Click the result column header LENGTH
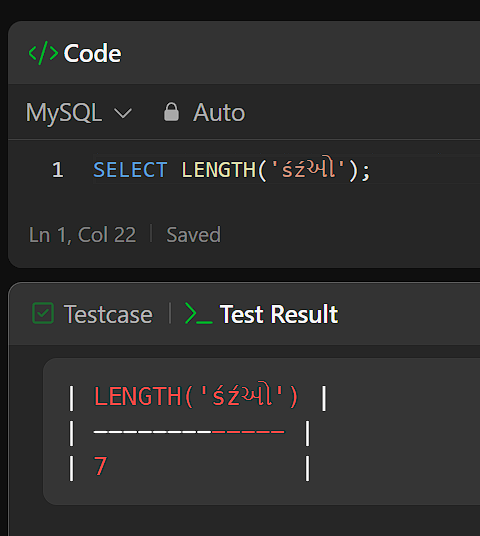 [196, 396]
